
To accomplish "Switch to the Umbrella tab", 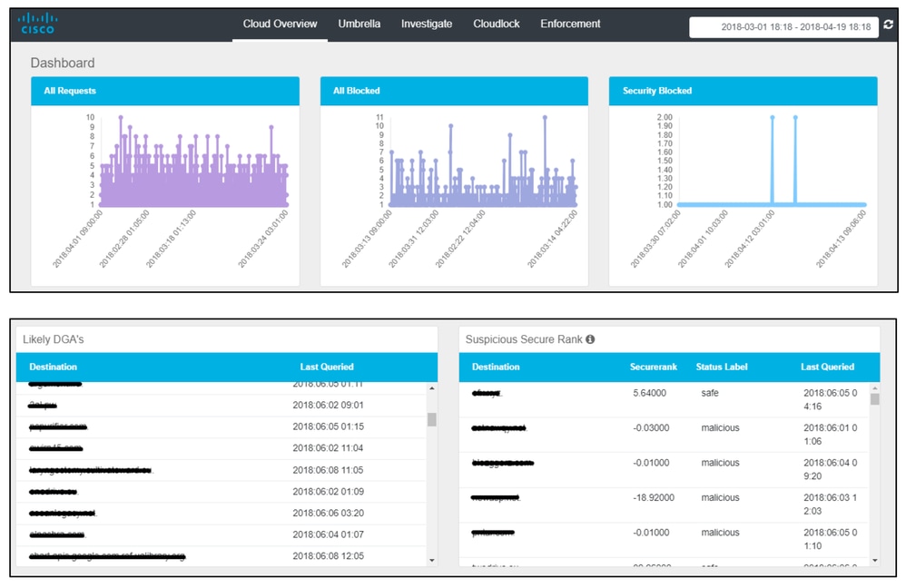I will pyautogui.click(x=359, y=24).
